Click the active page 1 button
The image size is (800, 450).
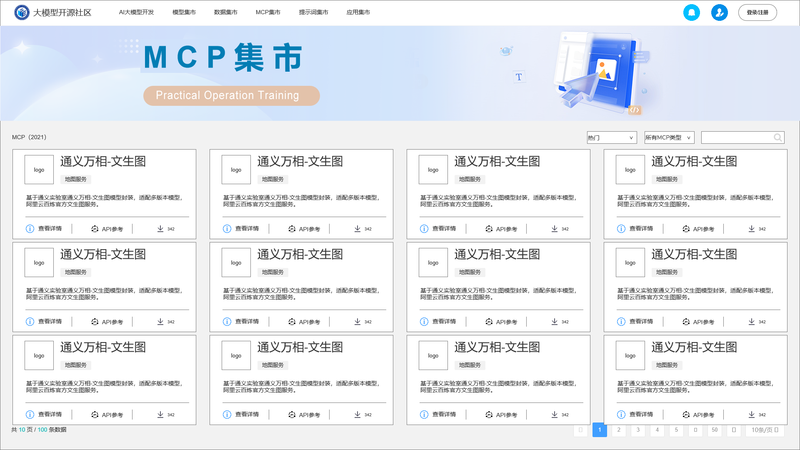tap(599, 430)
